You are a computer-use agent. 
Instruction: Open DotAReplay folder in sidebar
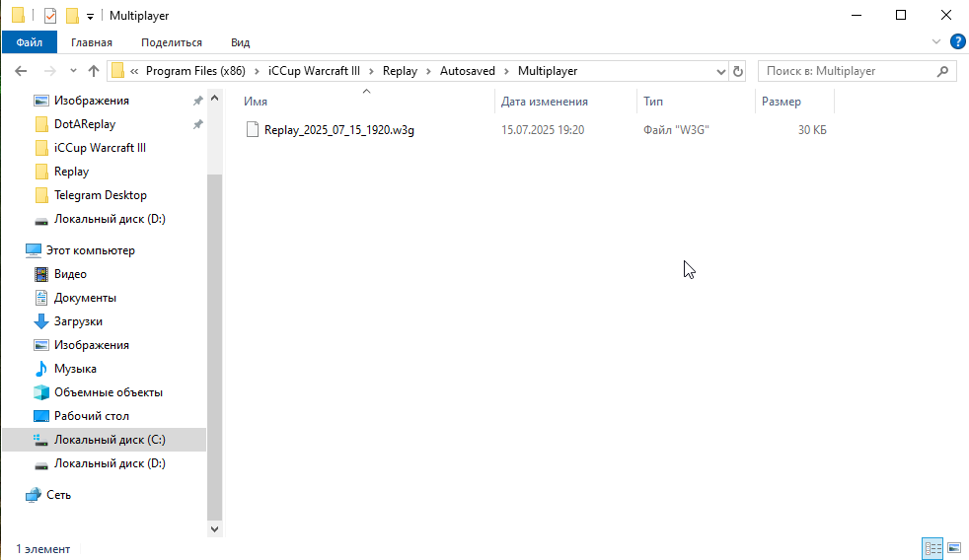(x=85, y=124)
